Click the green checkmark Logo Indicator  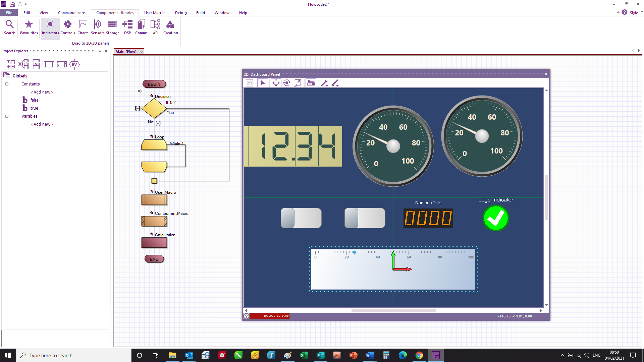(495, 218)
